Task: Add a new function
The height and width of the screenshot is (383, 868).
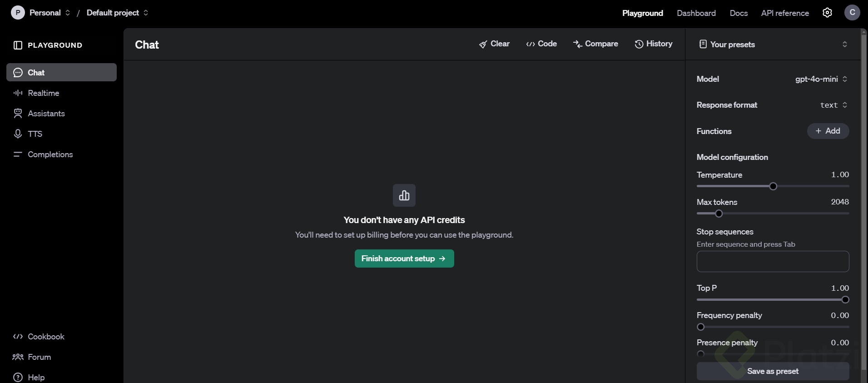Action: [828, 131]
